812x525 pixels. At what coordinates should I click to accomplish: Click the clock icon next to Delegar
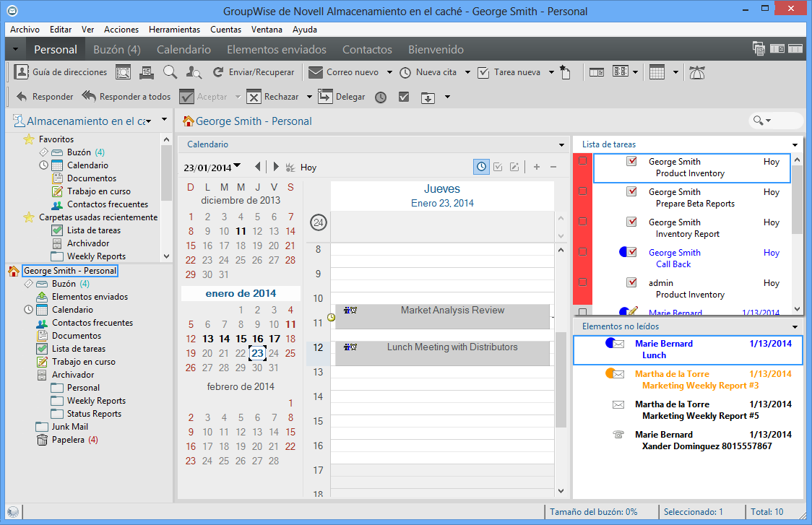(x=381, y=97)
